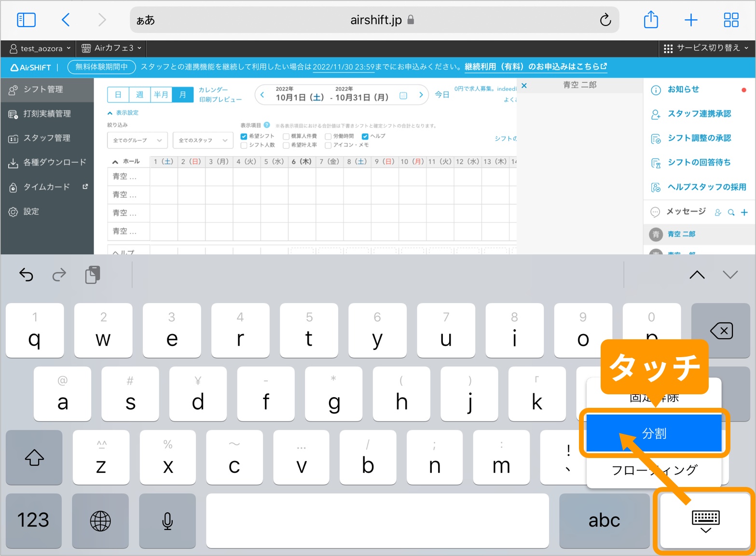
Task: Tap the globe keyboard language key
Action: point(100,521)
